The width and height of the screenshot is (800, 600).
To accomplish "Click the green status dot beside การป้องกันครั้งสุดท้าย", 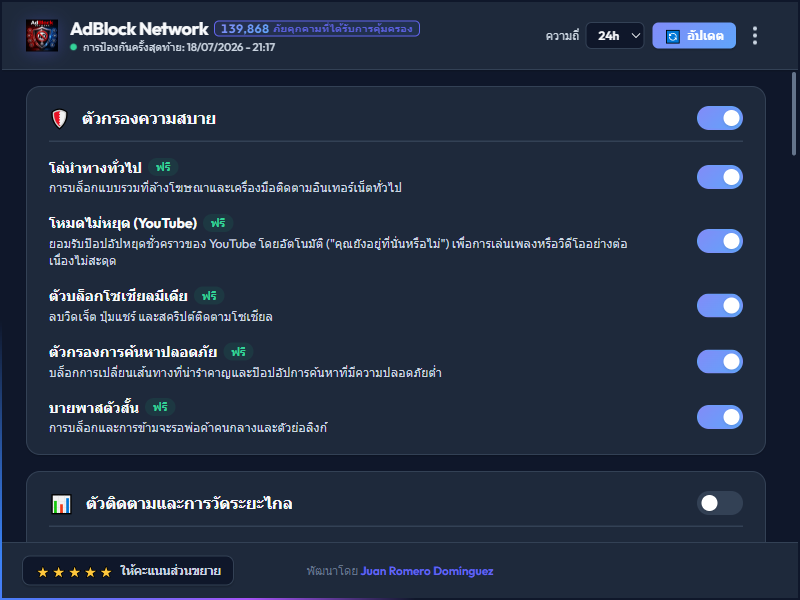I will click(73, 47).
